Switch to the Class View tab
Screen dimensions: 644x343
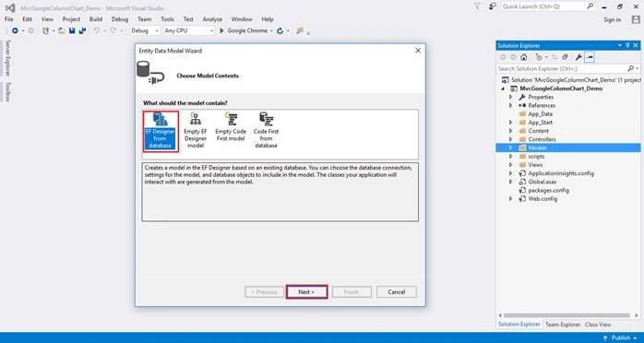[x=598, y=325]
